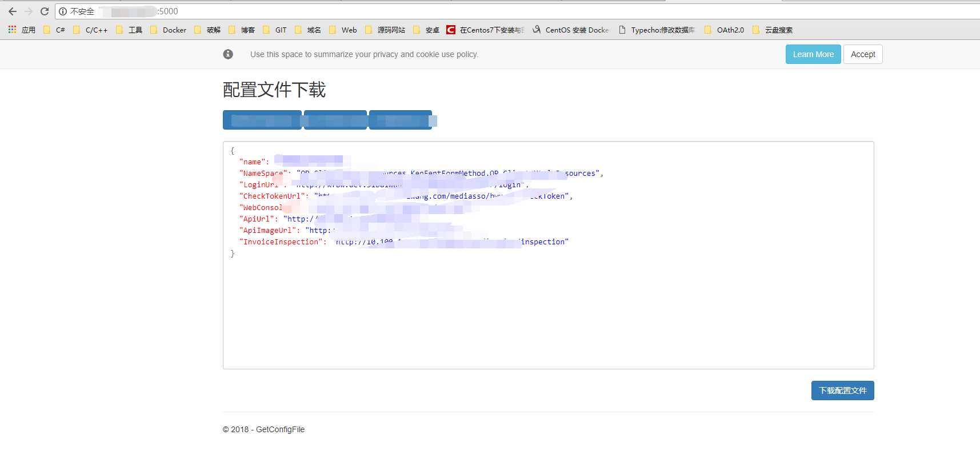Click the cookie policy summary text
This screenshot has width=980, height=471.
click(x=364, y=54)
